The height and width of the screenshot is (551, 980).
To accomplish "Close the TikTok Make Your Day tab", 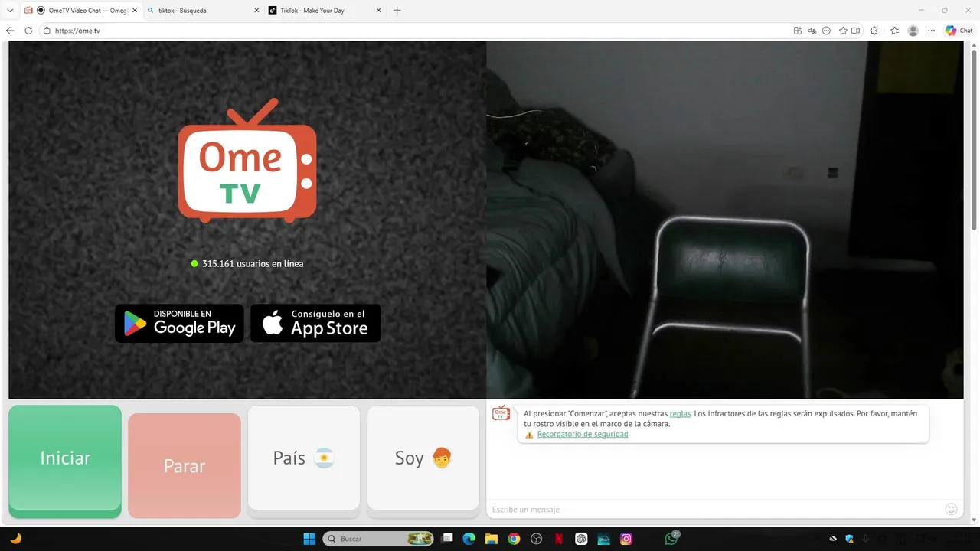I will [x=379, y=11].
